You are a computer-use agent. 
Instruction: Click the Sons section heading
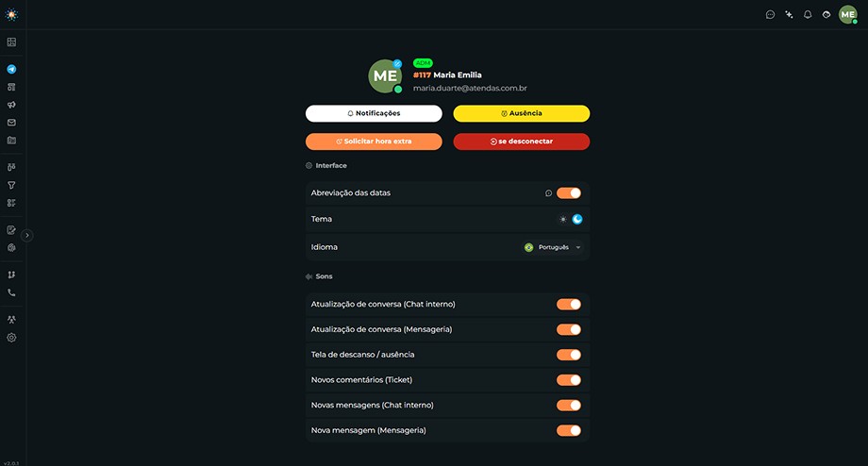(324, 276)
